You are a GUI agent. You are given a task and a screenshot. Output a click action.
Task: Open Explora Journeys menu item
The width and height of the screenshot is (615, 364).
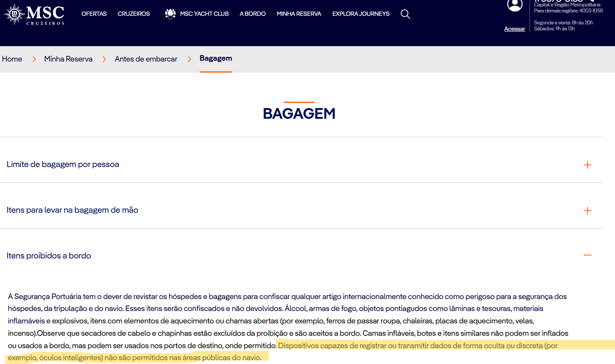(x=361, y=14)
